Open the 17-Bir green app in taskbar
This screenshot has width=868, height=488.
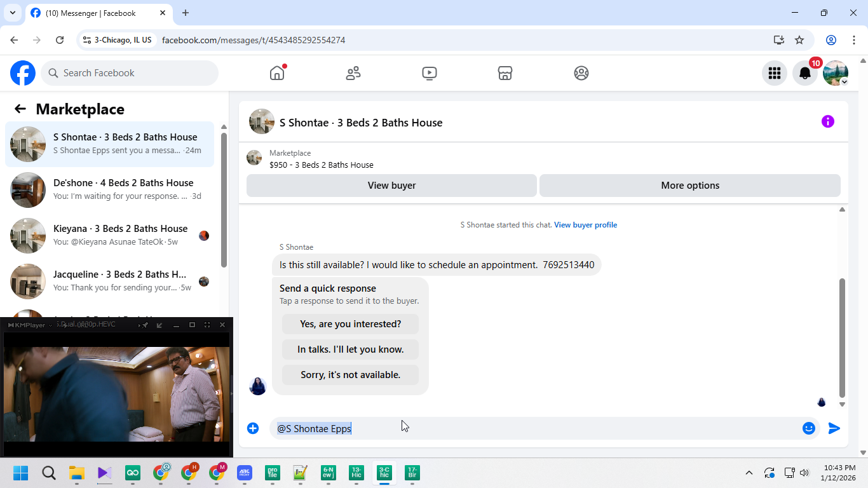click(x=412, y=473)
